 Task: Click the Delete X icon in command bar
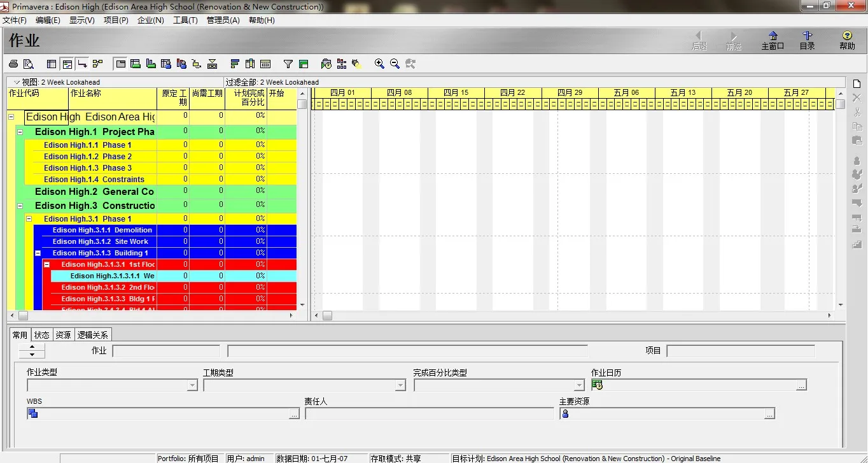point(857,97)
